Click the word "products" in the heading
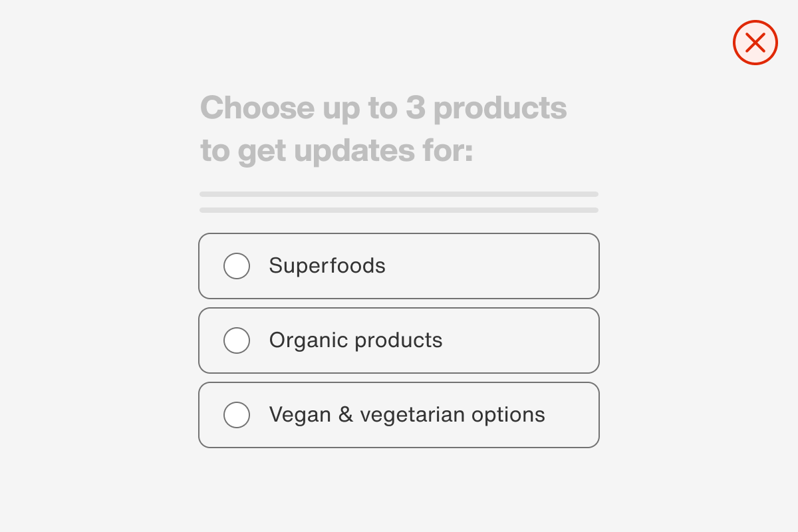This screenshot has height=532, width=798. click(500, 109)
